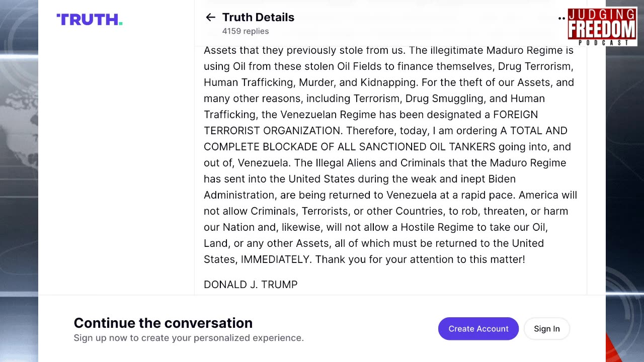Open the more options dots menu
The image size is (644, 362).
pyautogui.click(x=561, y=19)
